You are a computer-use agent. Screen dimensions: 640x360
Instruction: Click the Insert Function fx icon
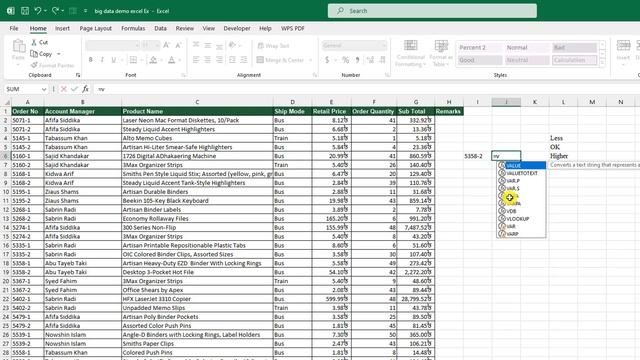(85, 89)
